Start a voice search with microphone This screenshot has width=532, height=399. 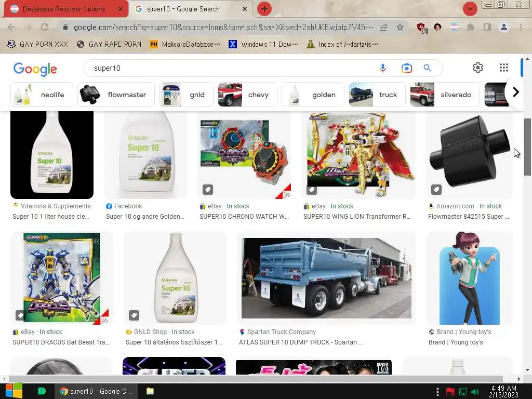(383, 68)
